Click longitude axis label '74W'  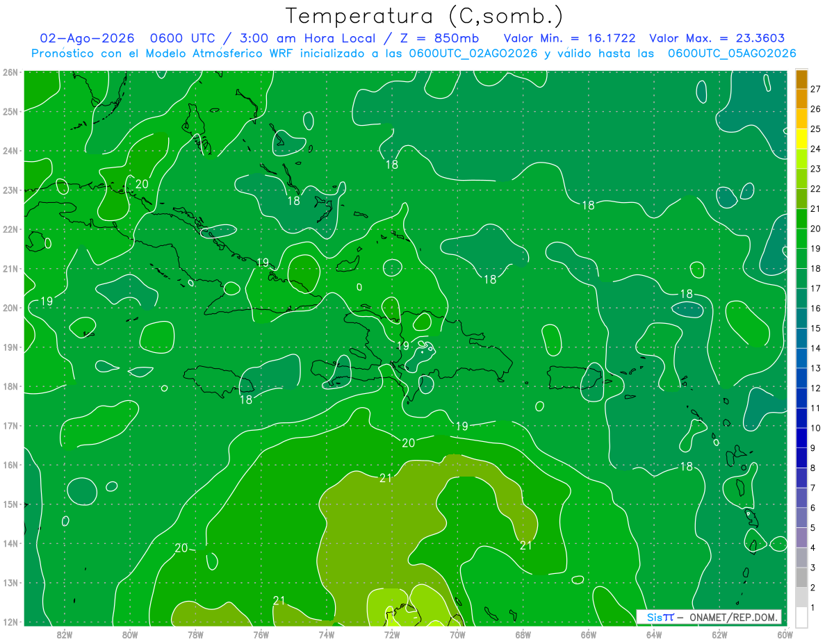click(x=327, y=634)
